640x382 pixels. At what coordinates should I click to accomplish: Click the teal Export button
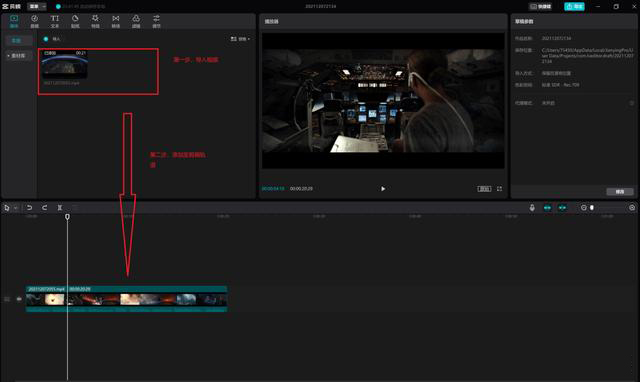(x=574, y=6)
